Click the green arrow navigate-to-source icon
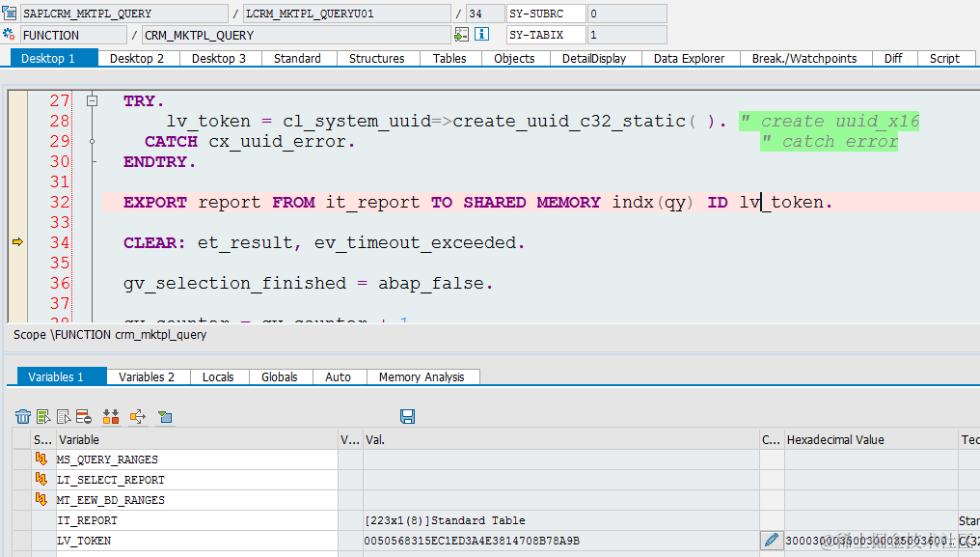Screen dimensions: 980x557 (x=461, y=35)
